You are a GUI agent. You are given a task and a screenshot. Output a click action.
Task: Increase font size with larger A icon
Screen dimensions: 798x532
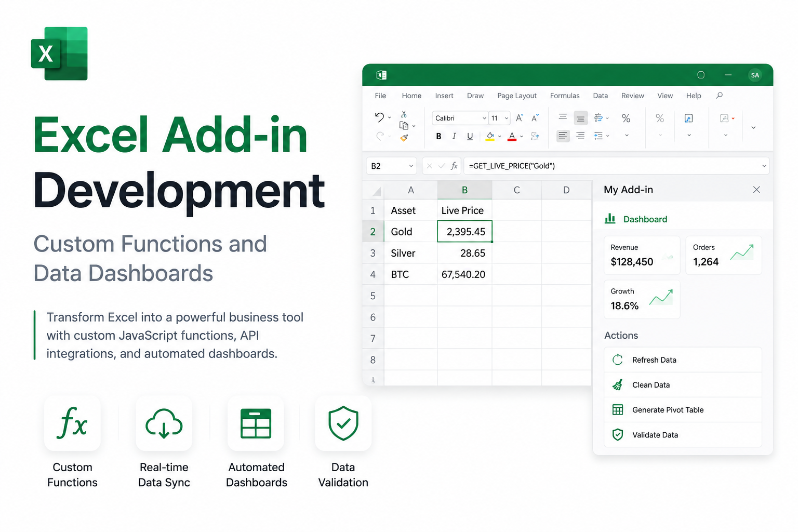[x=519, y=118]
